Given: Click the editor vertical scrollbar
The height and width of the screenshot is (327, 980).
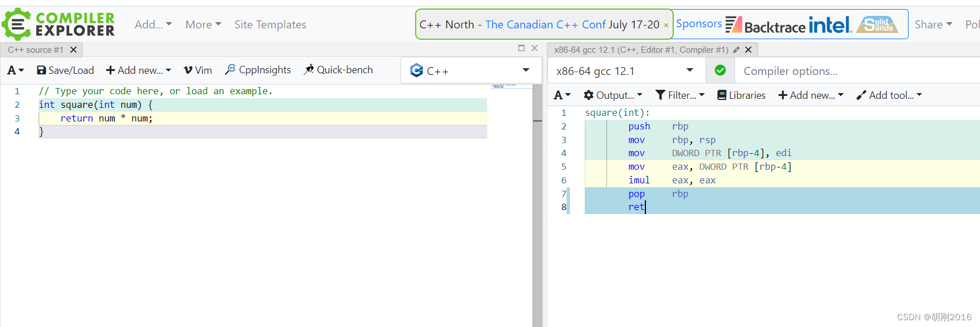Looking at the screenshot, I should pyautogui.click(x=537, y=206).
